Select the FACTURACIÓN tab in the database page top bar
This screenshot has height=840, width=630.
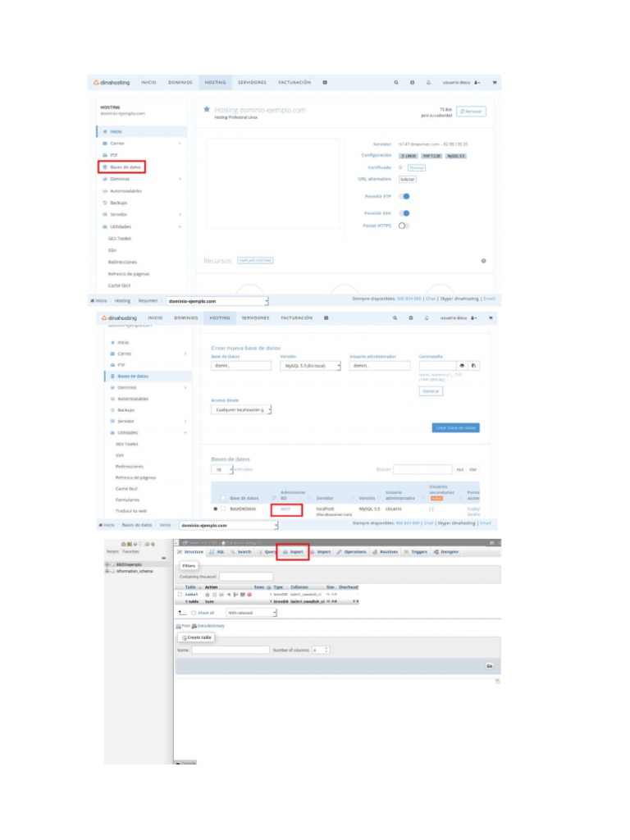[x=296, y=318]
